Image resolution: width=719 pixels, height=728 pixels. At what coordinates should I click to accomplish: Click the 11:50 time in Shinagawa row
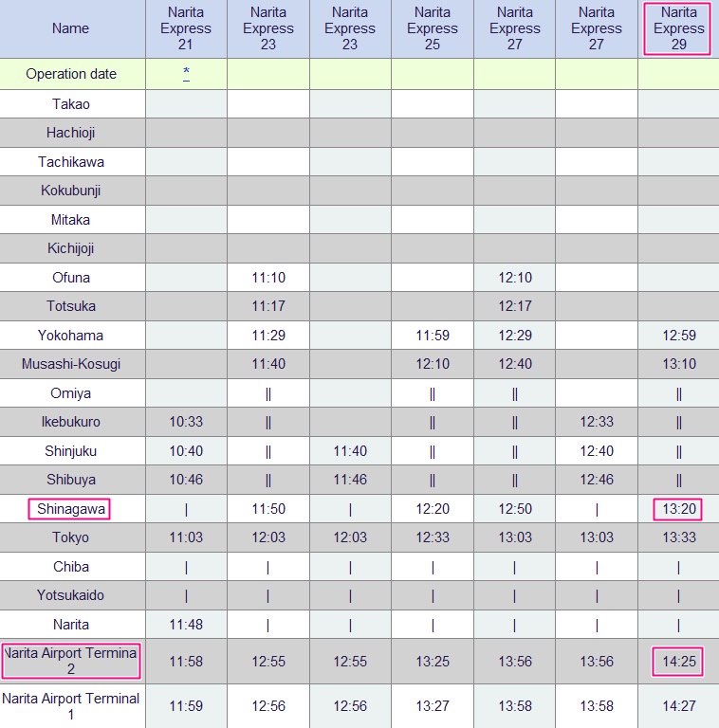(268, 509)
